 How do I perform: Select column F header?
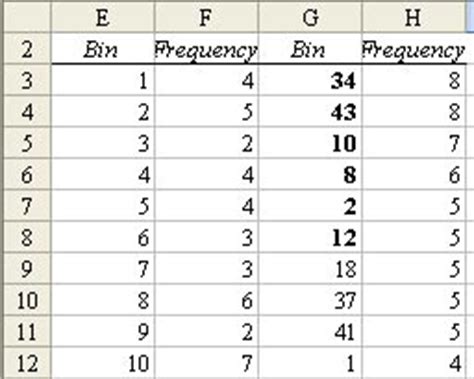pyautogui.click(x=206, y=17)
